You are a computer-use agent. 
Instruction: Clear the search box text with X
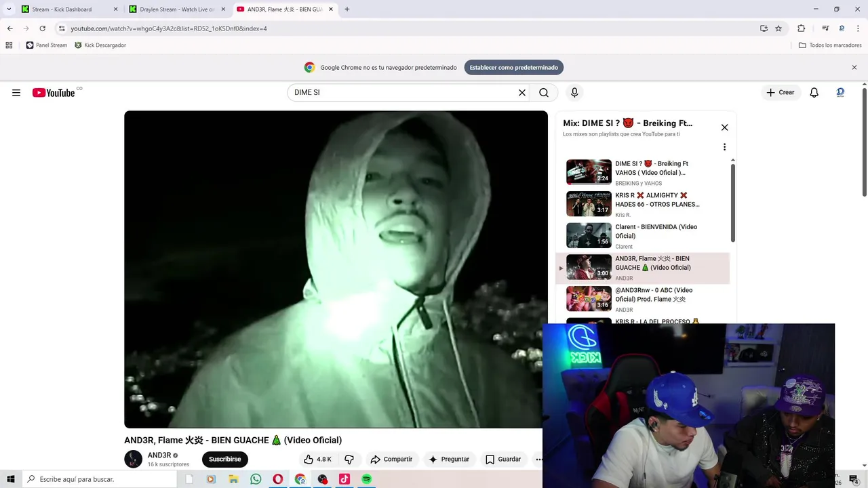coord(522,93)
